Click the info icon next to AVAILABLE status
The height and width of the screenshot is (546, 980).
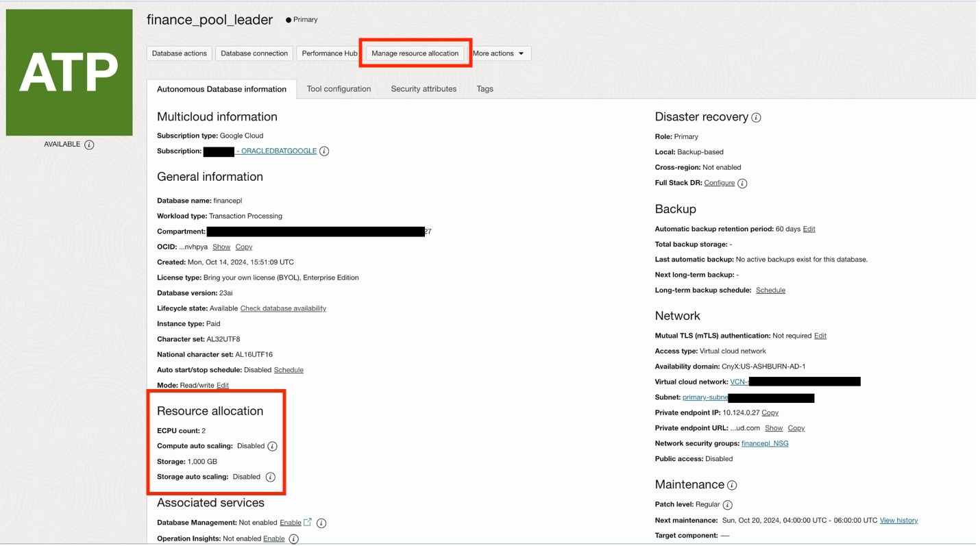89,145
